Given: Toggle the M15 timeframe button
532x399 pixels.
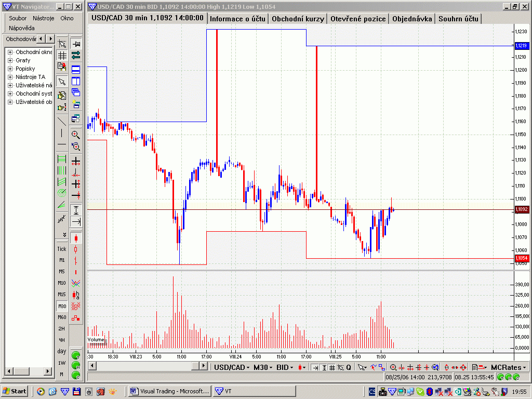Looking at the screenshot, I should point(62,294).
